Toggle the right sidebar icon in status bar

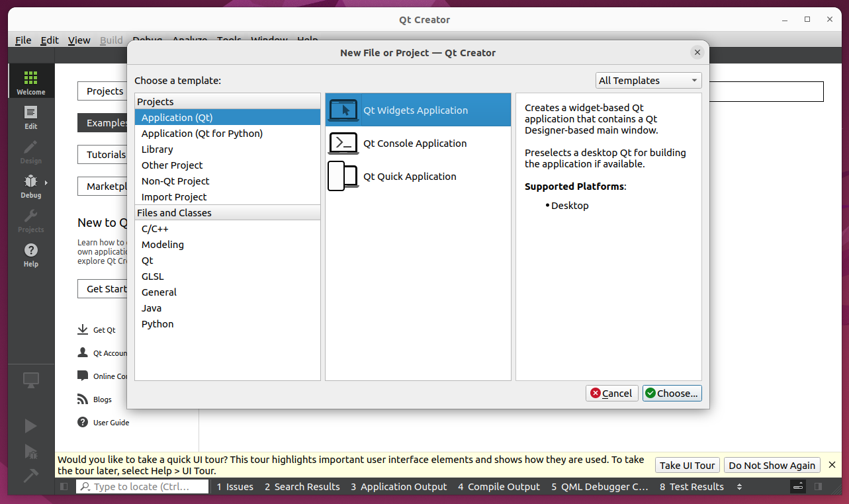click(819, 486)
